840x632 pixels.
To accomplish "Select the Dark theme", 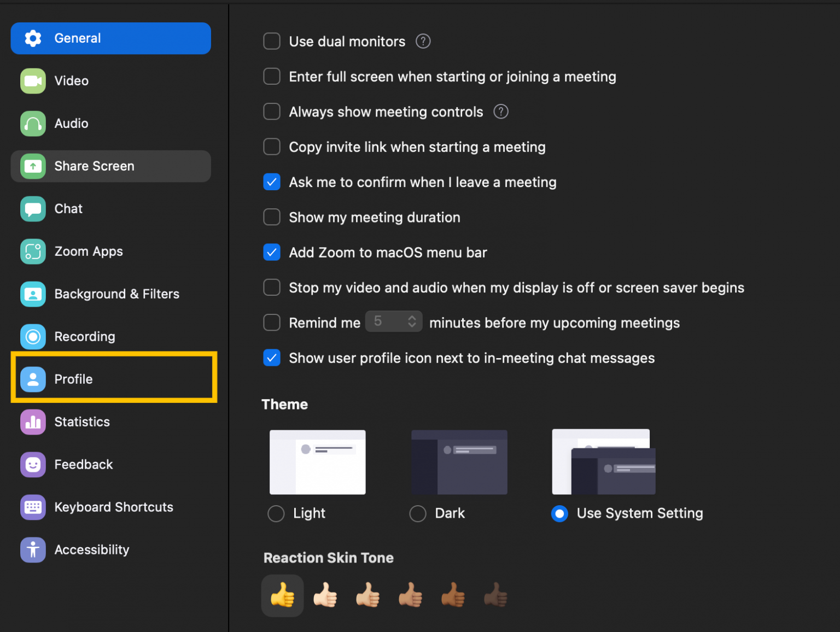I will click(418, 513).
